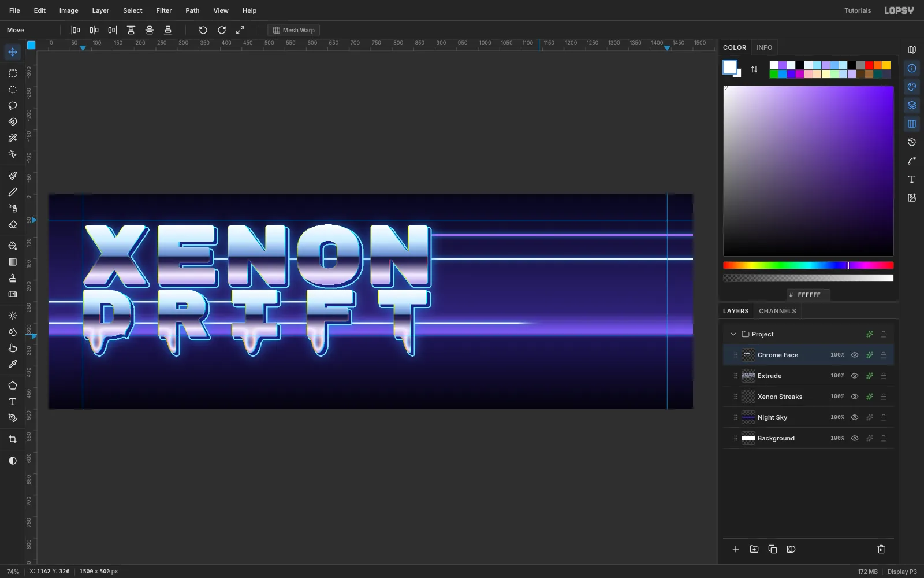Toggle lock on Project group
The width and height of the screenshot is (924, 578).
tap(884, 334)
